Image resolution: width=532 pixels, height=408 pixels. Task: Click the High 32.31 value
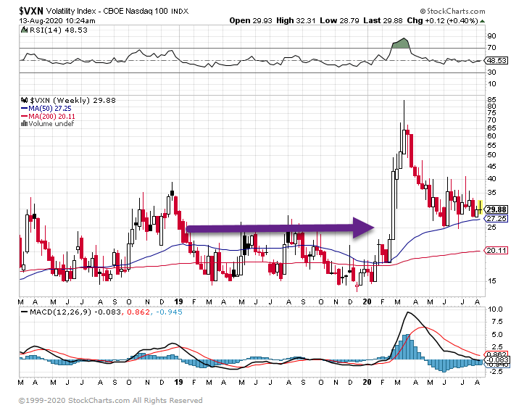(296, 21)
